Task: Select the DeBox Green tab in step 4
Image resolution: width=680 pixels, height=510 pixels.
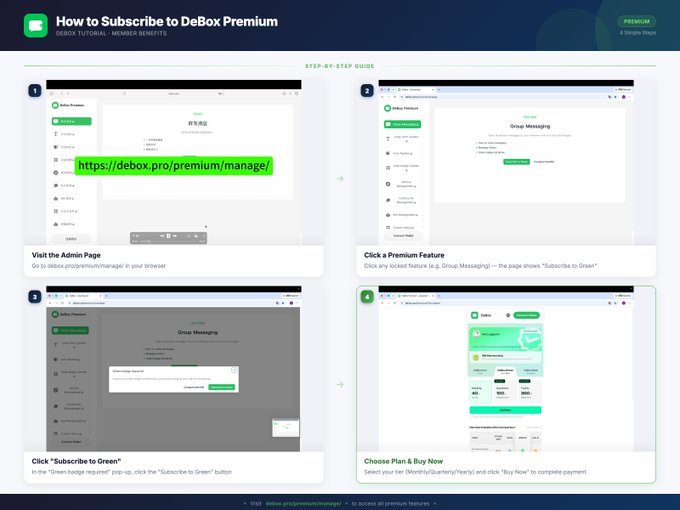Action: [x=505, y=371]
